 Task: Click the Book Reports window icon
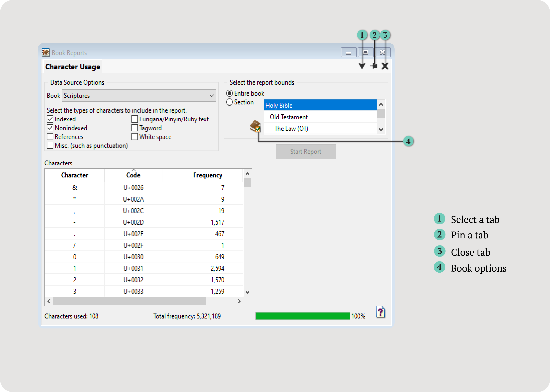tap(46, 52)
